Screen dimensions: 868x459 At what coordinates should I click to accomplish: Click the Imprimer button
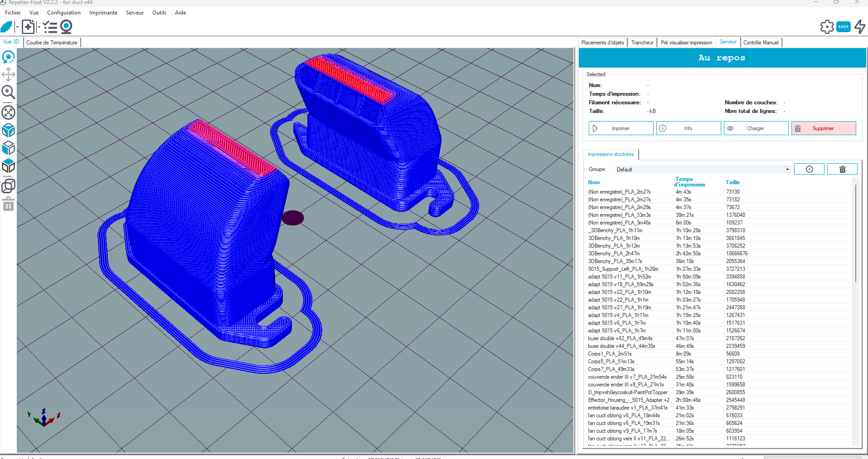pos(621,128)
